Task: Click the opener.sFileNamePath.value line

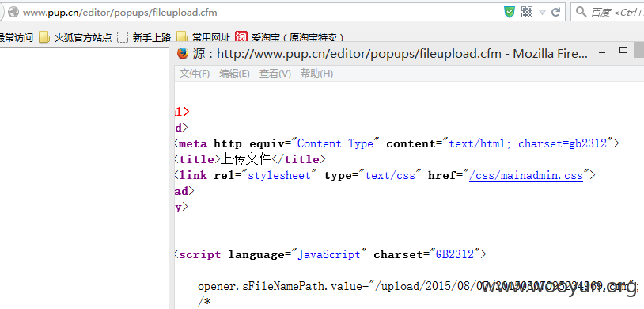Action: [x=418, y=286]
